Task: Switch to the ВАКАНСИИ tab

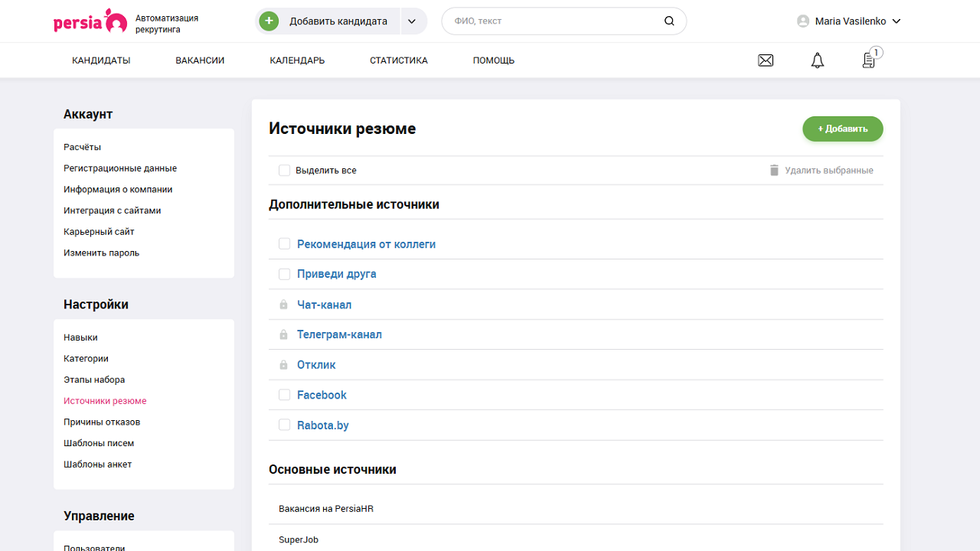Action: click(199, 60)
